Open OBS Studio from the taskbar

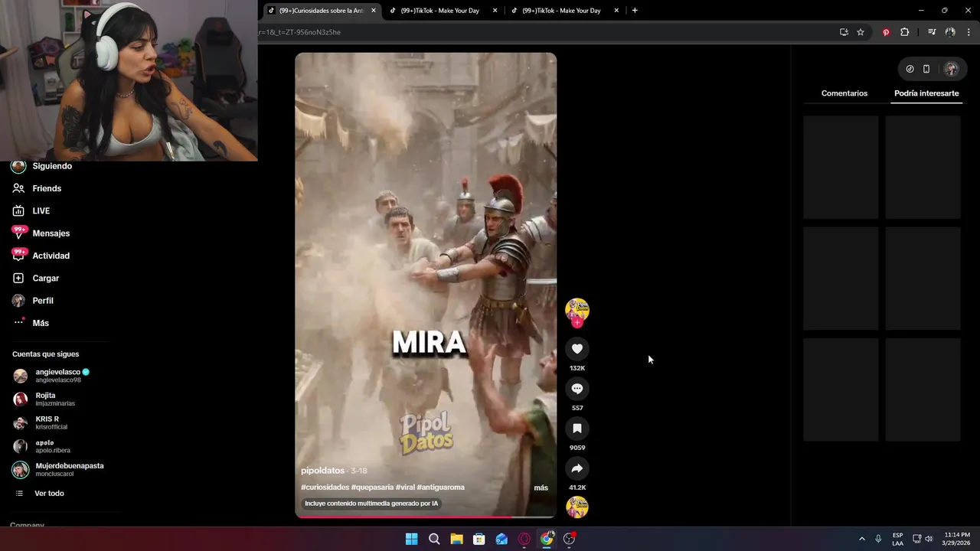(569, 539)
